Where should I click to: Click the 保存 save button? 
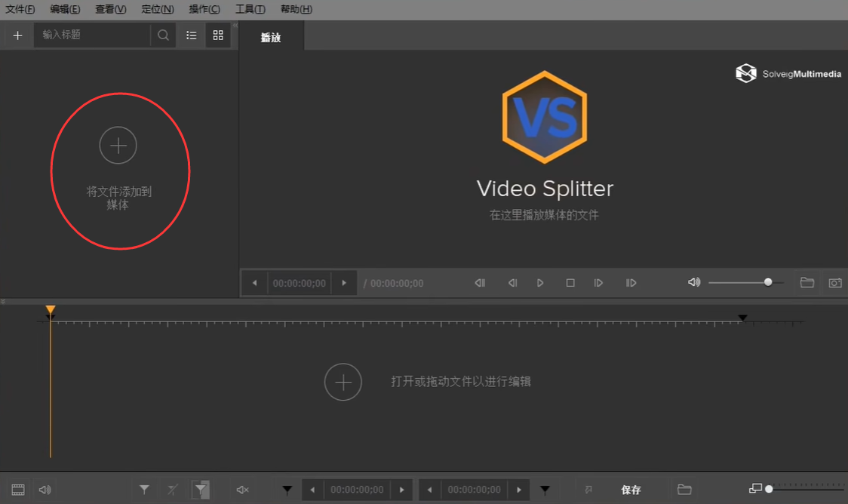[x=631, y=490]
